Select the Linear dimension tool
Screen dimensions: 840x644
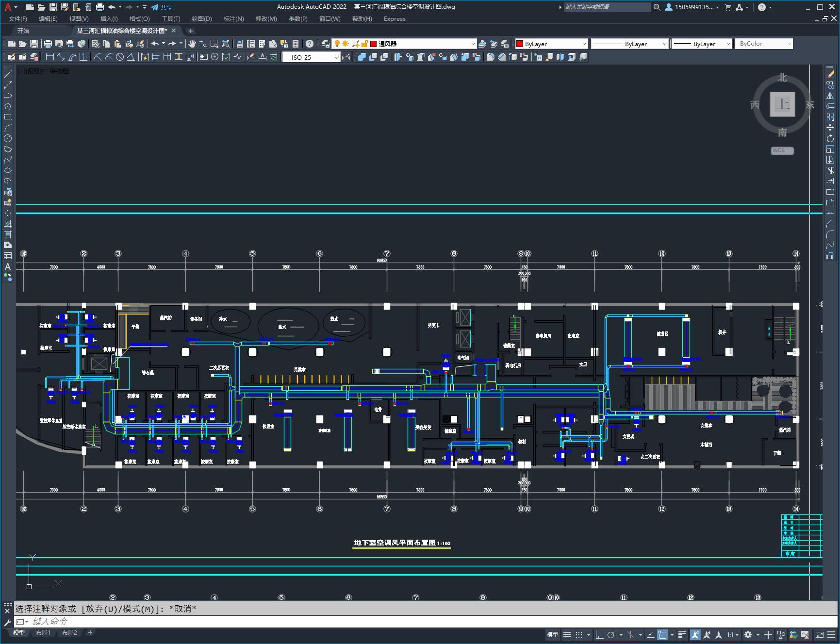(x=50, y=57)
